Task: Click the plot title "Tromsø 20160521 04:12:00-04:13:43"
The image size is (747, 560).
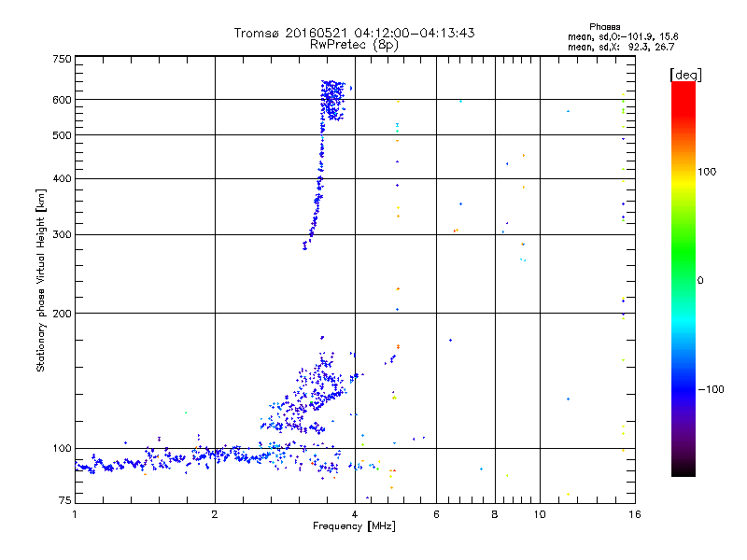Action: coord(354,33)
